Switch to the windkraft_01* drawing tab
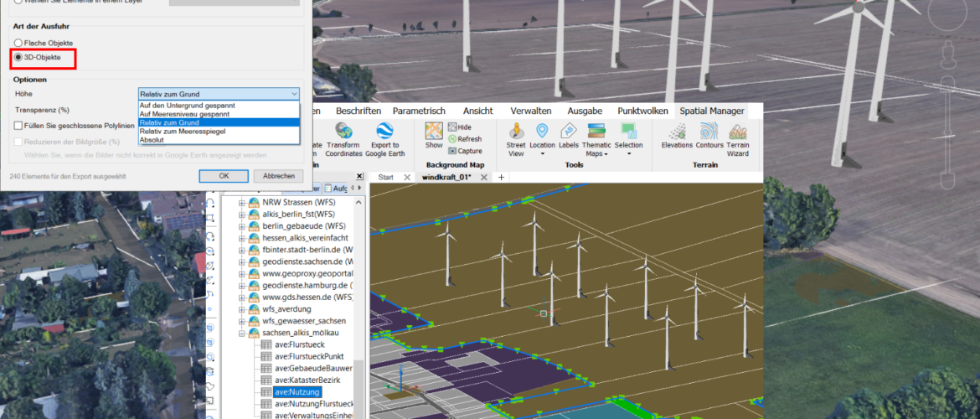The width and height of the screenshot is (980, 419). tap(446, 177)
